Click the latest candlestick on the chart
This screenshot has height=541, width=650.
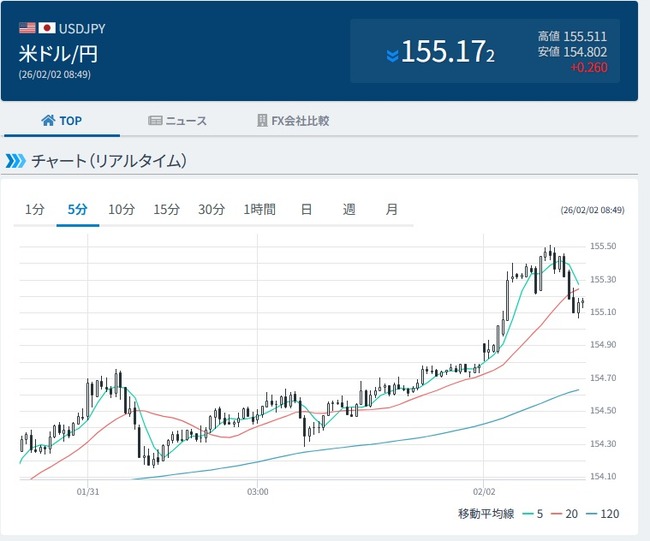[x=581, y=304]
